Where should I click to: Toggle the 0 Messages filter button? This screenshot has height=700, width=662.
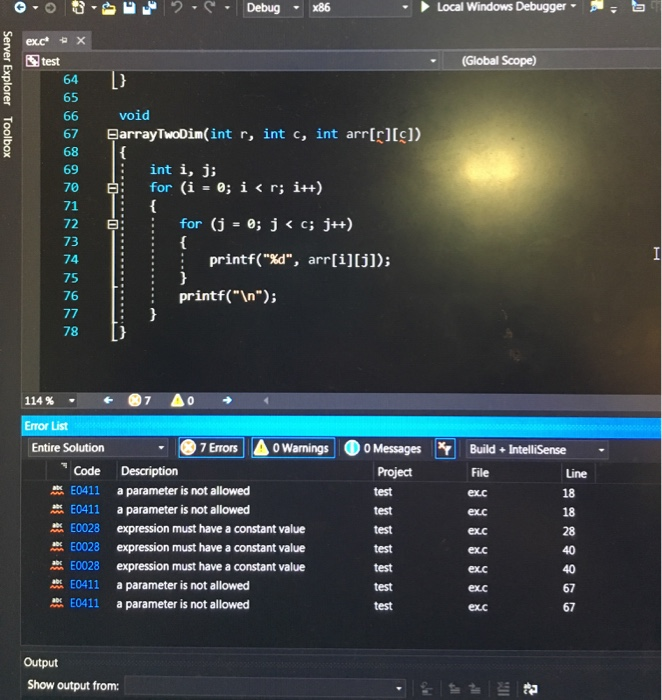[383, 448]
